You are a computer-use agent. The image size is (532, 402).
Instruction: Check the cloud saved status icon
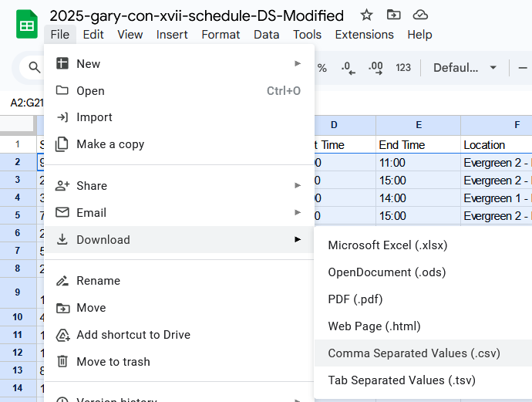[420, 15]
